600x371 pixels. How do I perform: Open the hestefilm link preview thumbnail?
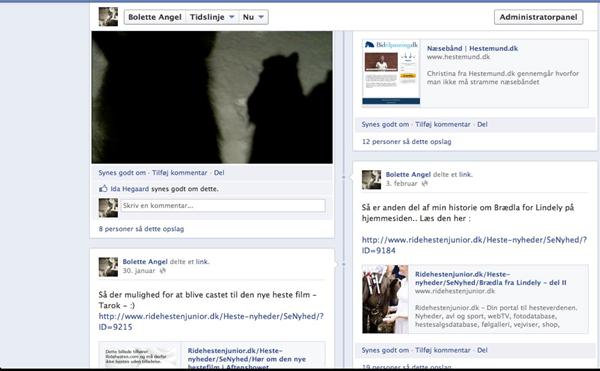coord(140,356)
